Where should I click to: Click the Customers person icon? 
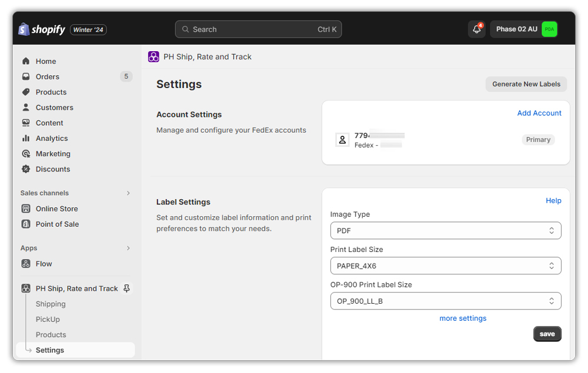[x=26, y=107]
